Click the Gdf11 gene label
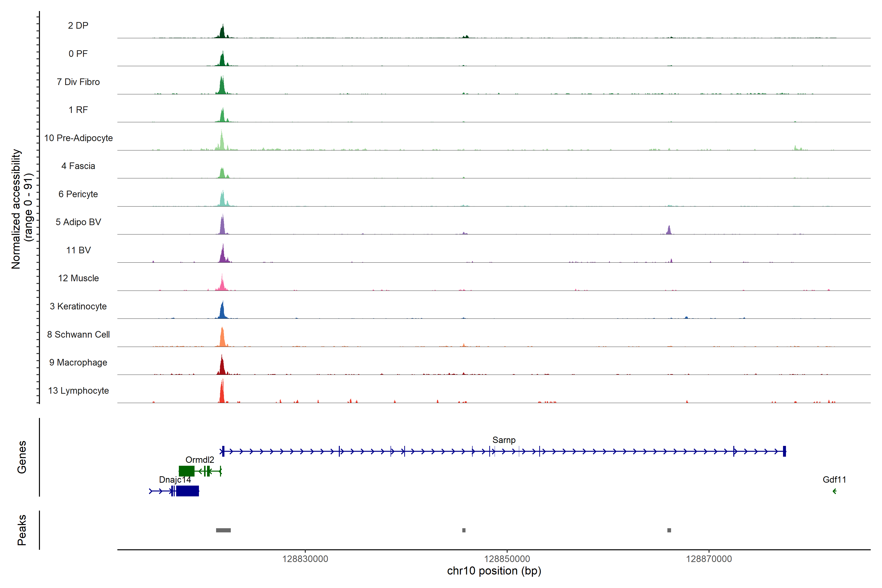882x588 pixels. point(834,480)
